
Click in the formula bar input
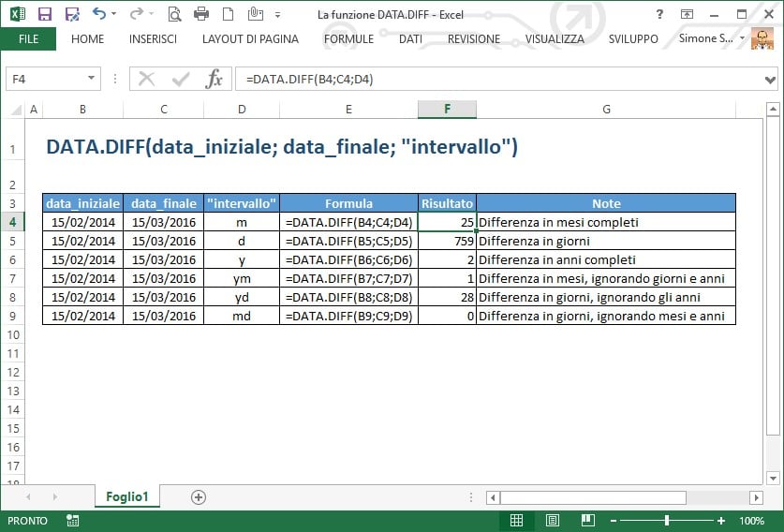click(500, 79)
